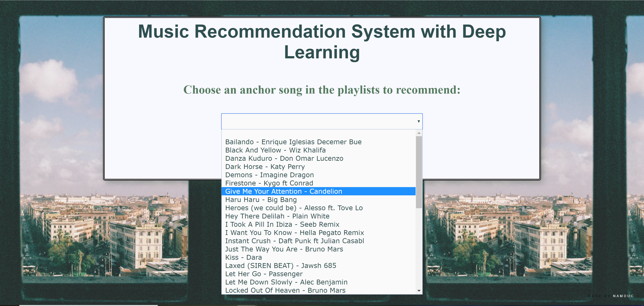The width and height of the screenshot is (644, 306).
Task: Select Dark Horse - Katy Perry
Action: [265, 167]
